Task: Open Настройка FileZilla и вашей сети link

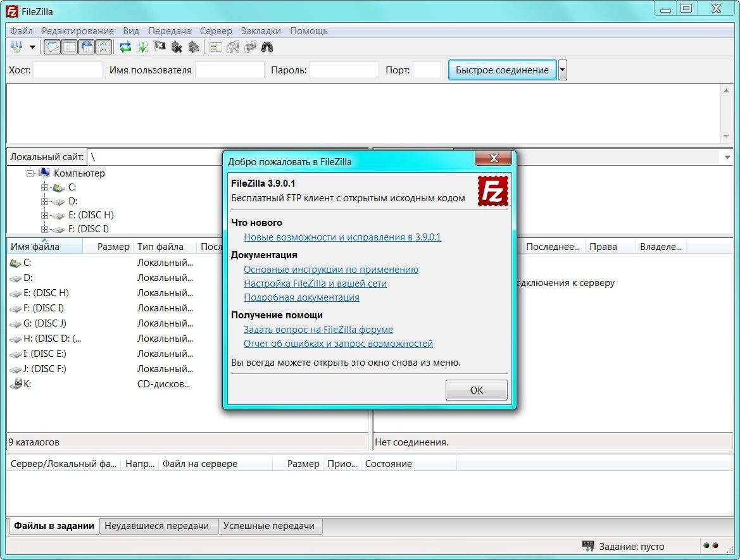Action: pyautogui.click(x=315, y=283)
